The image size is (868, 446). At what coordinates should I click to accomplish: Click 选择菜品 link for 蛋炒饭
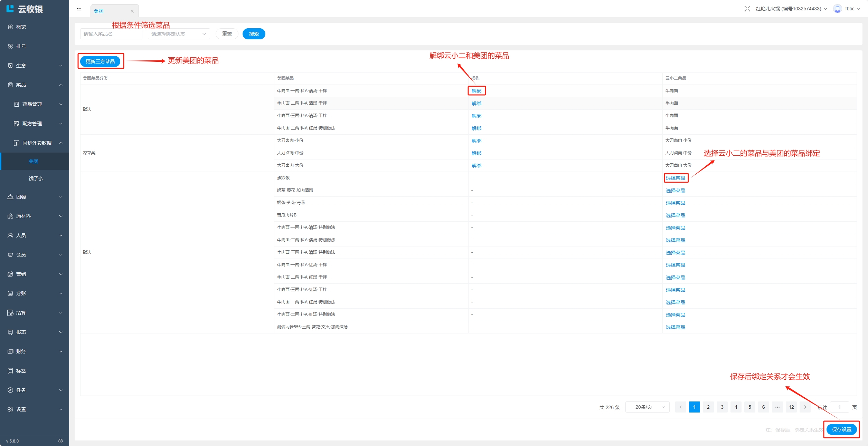(x=676, y=178)
